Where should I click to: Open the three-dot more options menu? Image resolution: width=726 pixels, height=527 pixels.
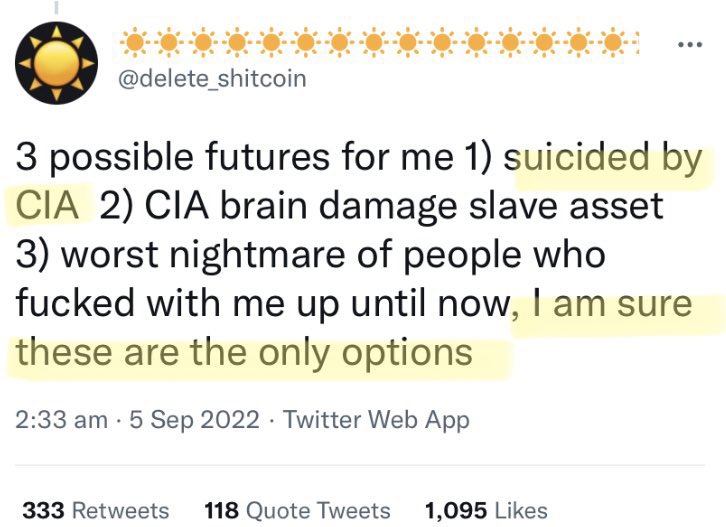[689, 44]
